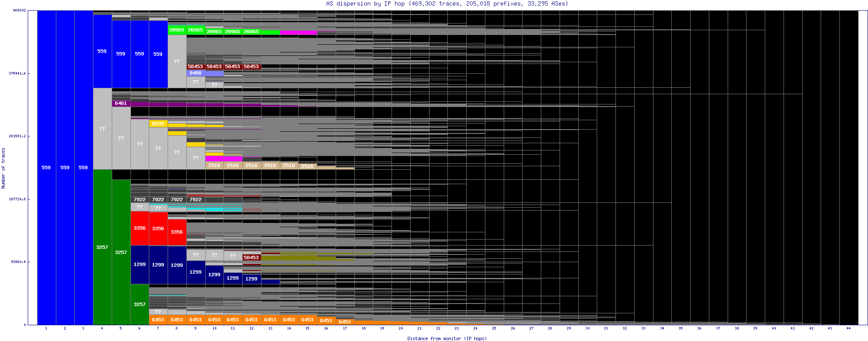Click the olive band segment at hop 14
Screen dimensions: 868x341
pos(289,257)
